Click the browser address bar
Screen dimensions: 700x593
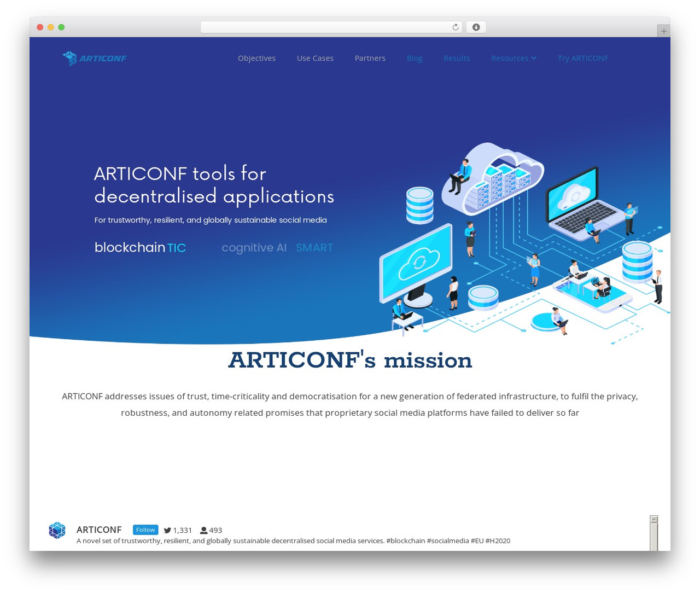pos(331,27)
